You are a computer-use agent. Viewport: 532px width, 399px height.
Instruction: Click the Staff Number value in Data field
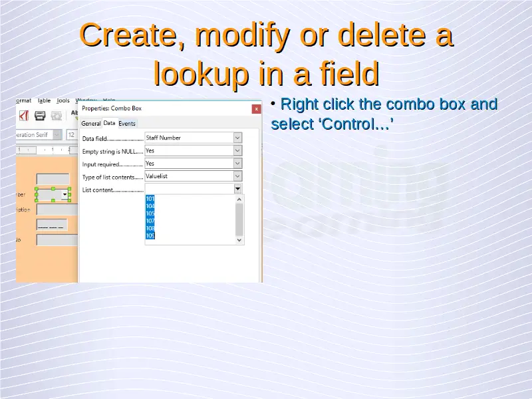point(163,138)
